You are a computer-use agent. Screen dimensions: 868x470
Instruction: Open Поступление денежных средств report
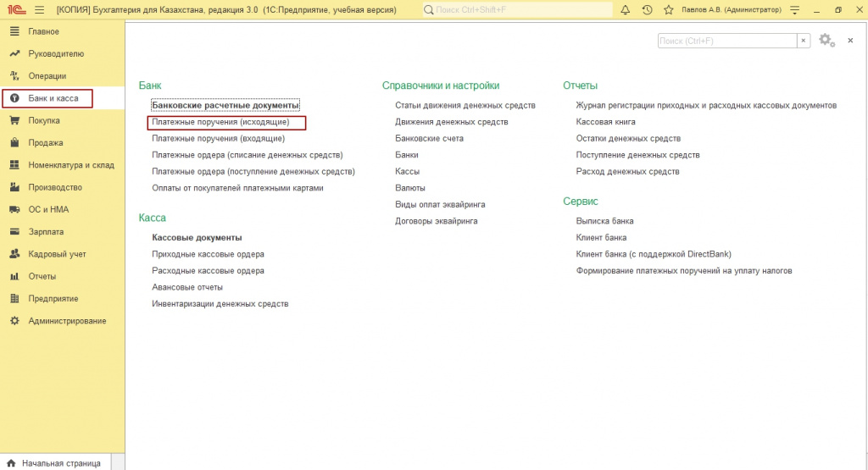(637, 155)
